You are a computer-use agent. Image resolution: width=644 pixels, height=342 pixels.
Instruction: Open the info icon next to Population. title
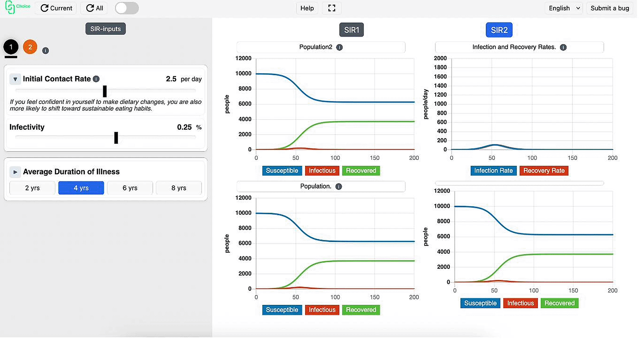coord(338,186)
